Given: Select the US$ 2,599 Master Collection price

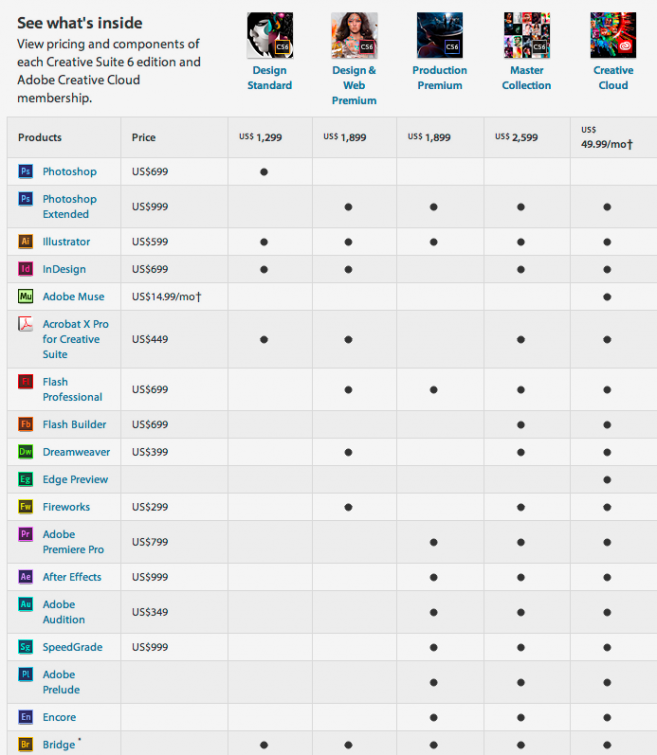Looking at the screenshot, I should pyautogui.click(x=516, y=137).
